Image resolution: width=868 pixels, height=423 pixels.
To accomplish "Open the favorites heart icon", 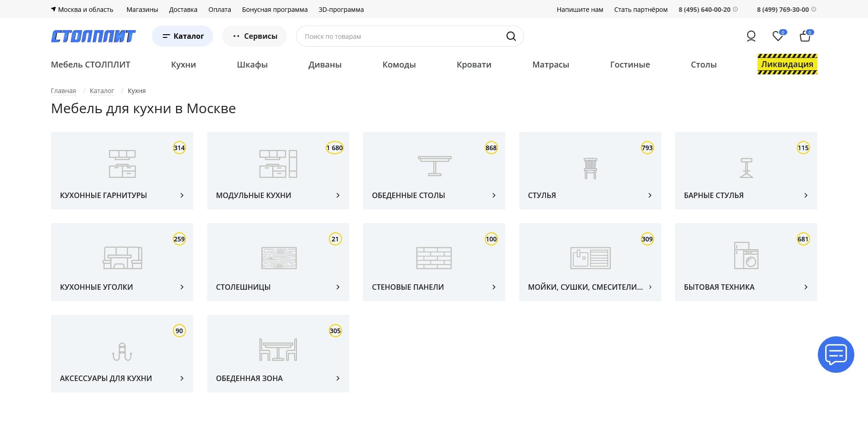I will (x=778, y=36).
